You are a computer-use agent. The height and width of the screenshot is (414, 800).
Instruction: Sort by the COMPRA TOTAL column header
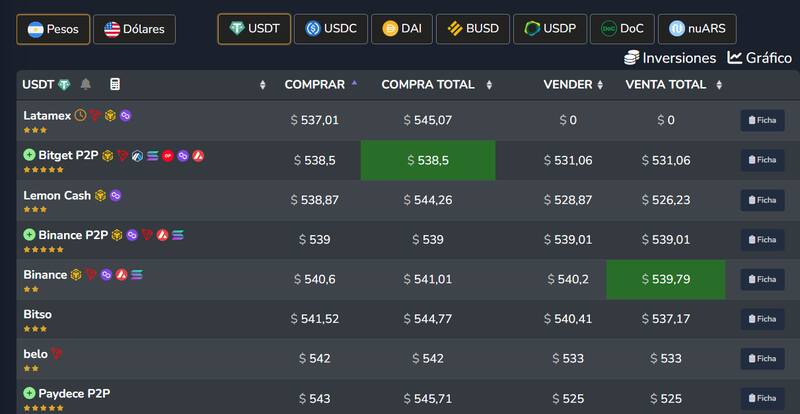point(428,85)
